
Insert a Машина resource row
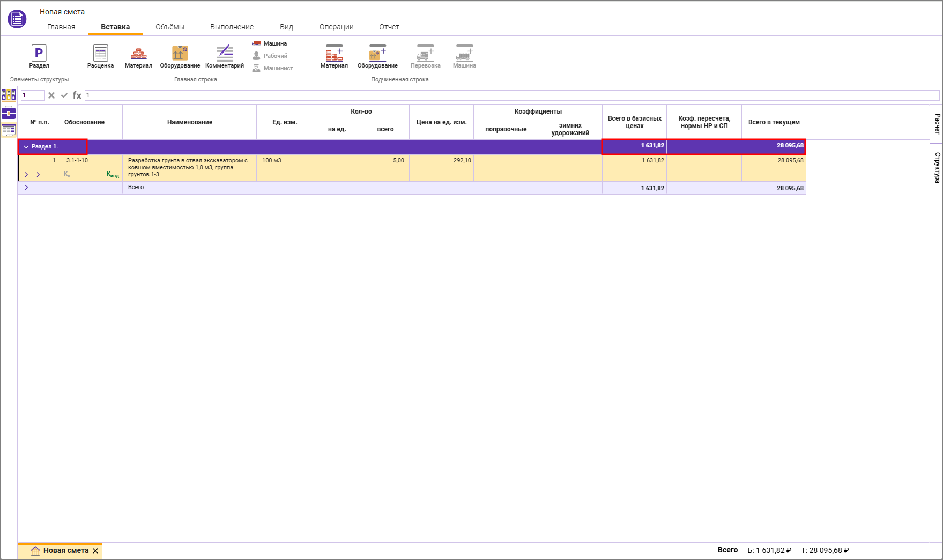(270, 43)
